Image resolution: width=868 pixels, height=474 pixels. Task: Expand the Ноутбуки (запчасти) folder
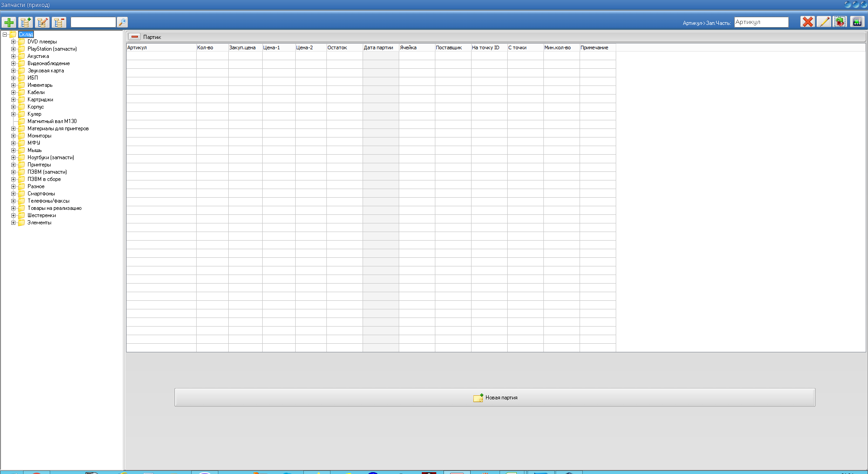(x=13, y=157)
